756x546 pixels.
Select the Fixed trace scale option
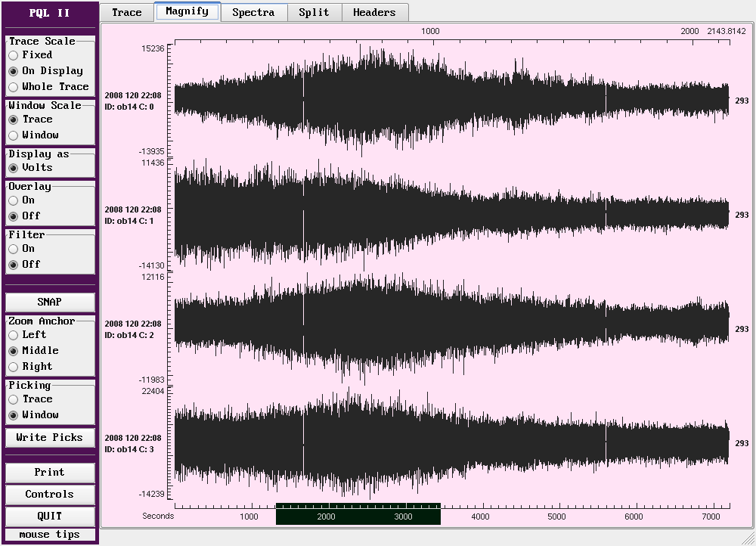pyautogui.click(x=14, y=55)
